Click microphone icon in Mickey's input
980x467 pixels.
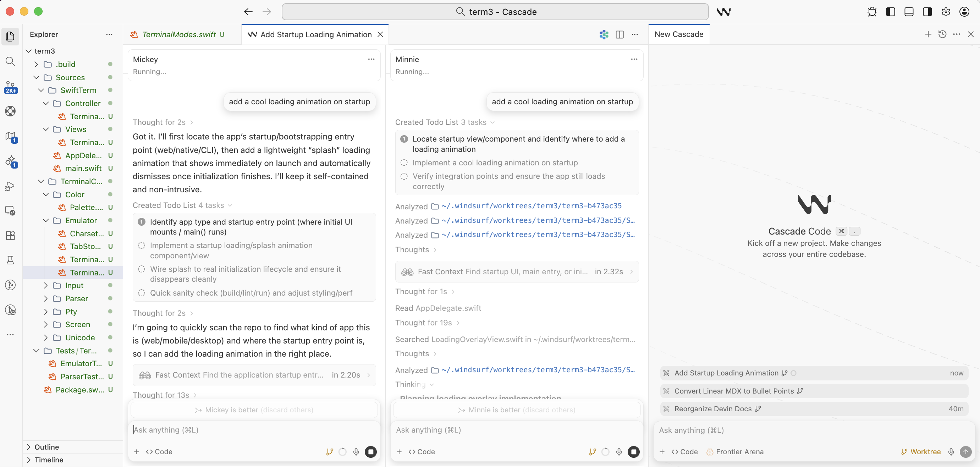click(356, 451)
